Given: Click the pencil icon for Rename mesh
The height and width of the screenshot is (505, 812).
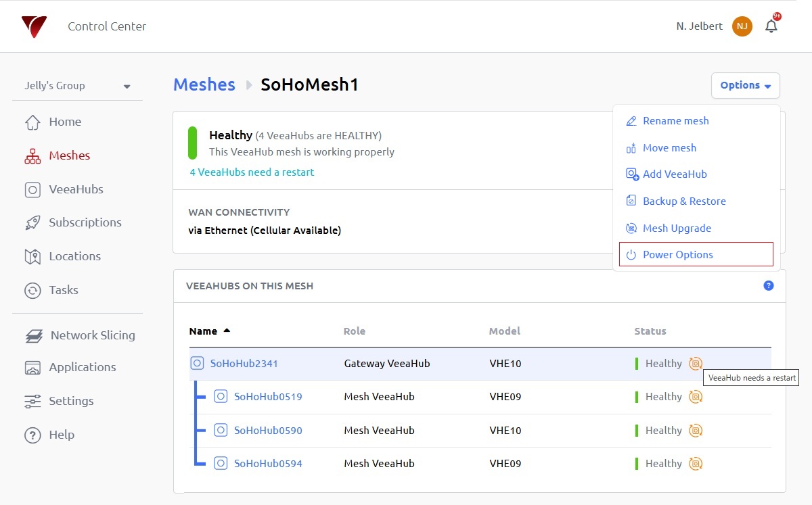Looking at the screenshot, I should [x=631, y=121].
